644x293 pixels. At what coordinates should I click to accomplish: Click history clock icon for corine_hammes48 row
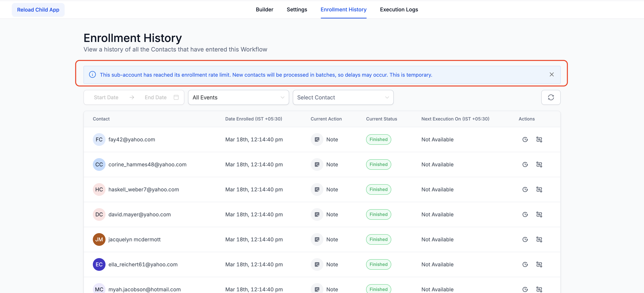(x=525, y=165)
